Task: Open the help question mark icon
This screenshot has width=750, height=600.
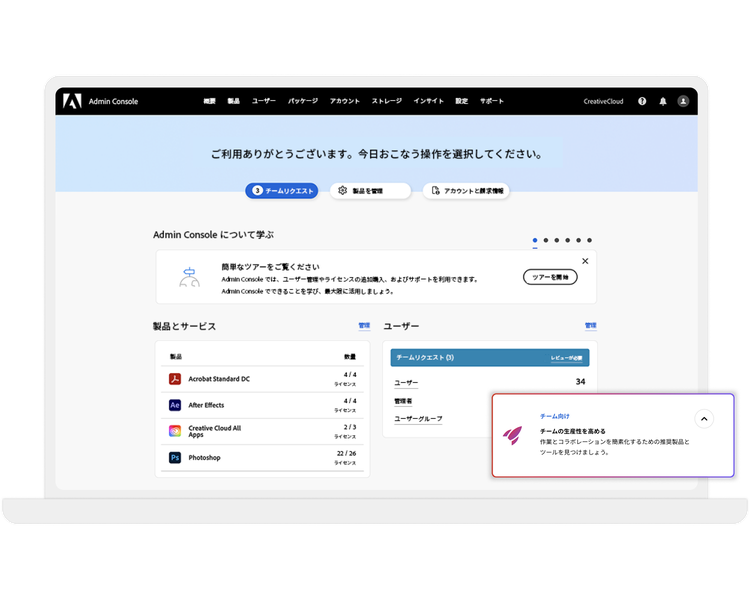Action: [x=642, y=101]
